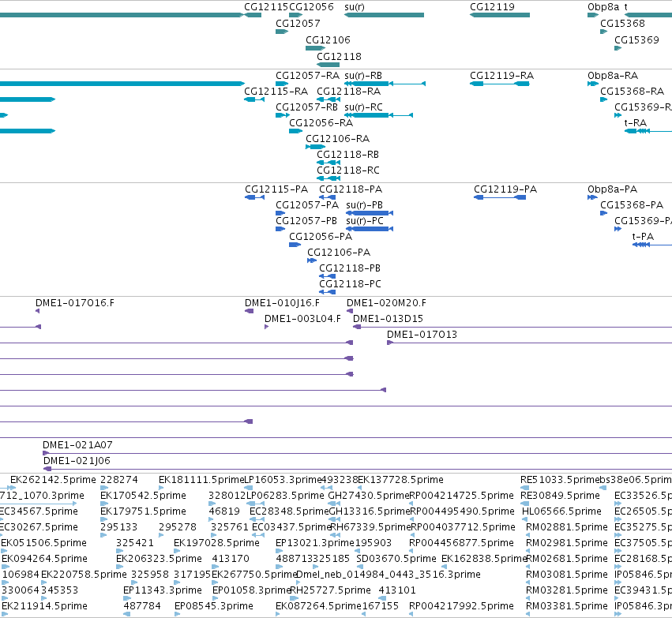This screenshot has height=618, width=672.
Task: Select protein Obp8a-PA label
Action: (x=613, y=189)
